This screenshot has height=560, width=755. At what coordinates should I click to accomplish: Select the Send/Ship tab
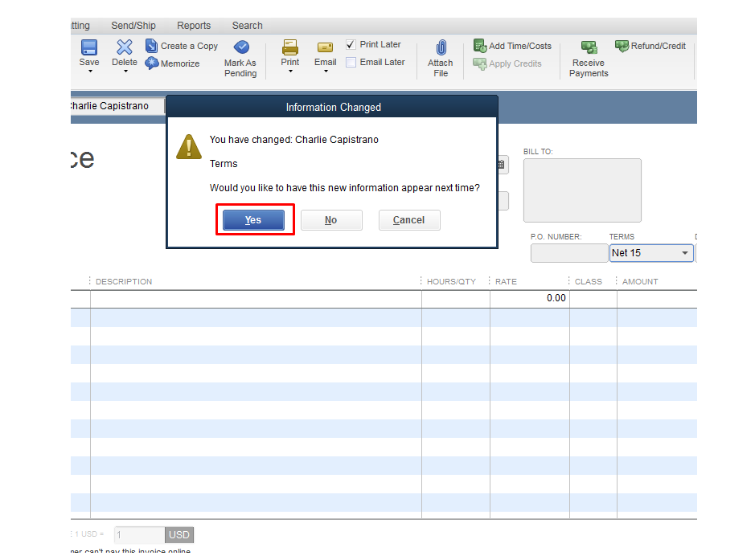tap(133, 25)
